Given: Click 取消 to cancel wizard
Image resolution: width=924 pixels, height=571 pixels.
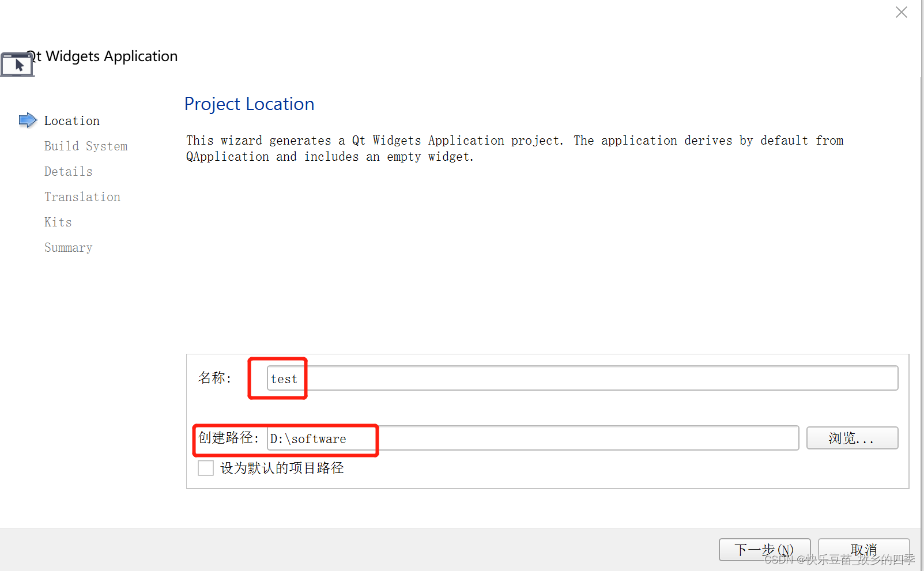Looking at the screenshot, I should pos(863,550).
